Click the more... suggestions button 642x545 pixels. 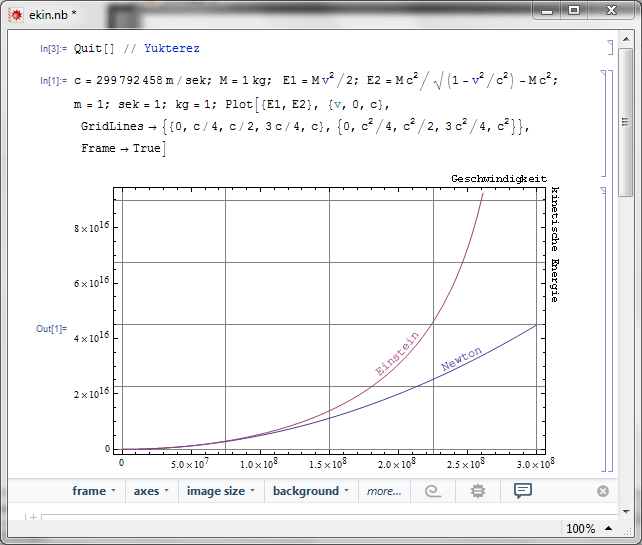click(x=383, y=491)
